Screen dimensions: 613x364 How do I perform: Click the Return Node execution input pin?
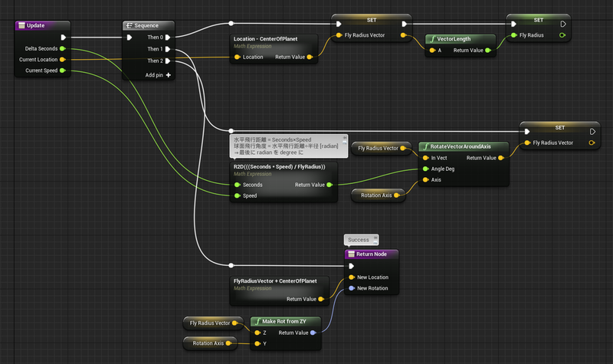tap(352, 266)
